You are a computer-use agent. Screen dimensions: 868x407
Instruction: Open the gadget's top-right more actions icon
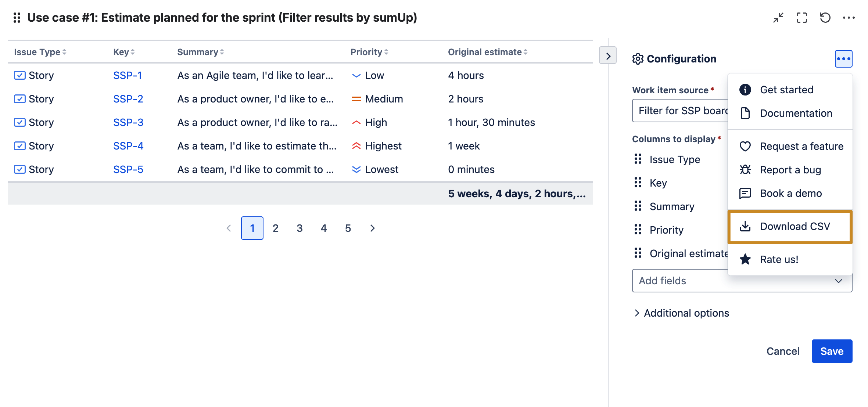849,18
